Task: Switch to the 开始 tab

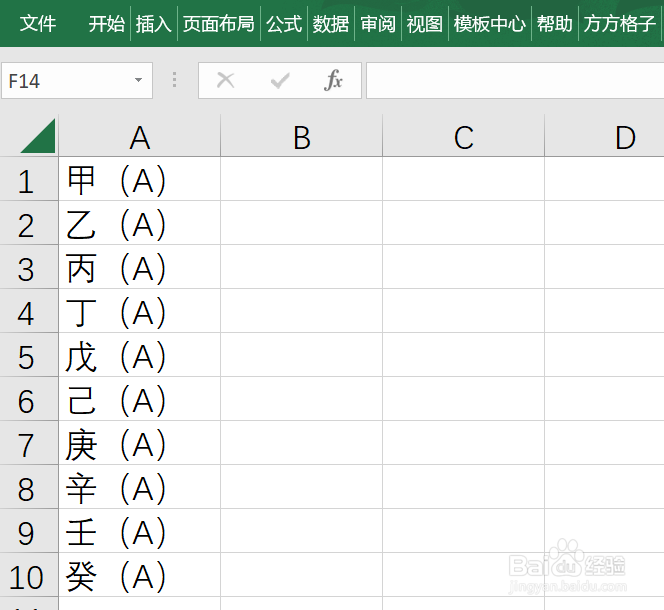Action: pos(107,23)
